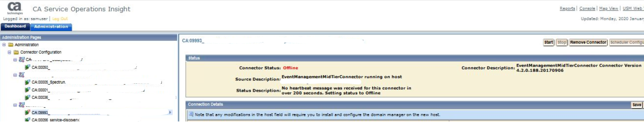Click the 'No heartbeat message' status description
This screenshot has height=123, width=644.
point(346,91)
